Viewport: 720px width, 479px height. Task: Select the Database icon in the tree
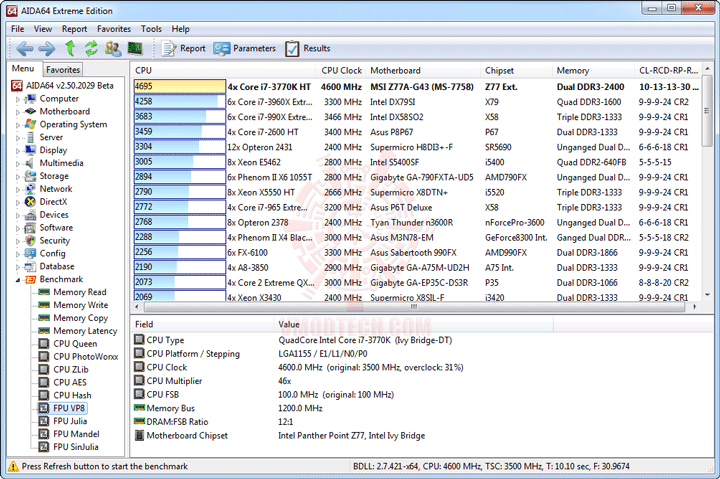point(30,266)
